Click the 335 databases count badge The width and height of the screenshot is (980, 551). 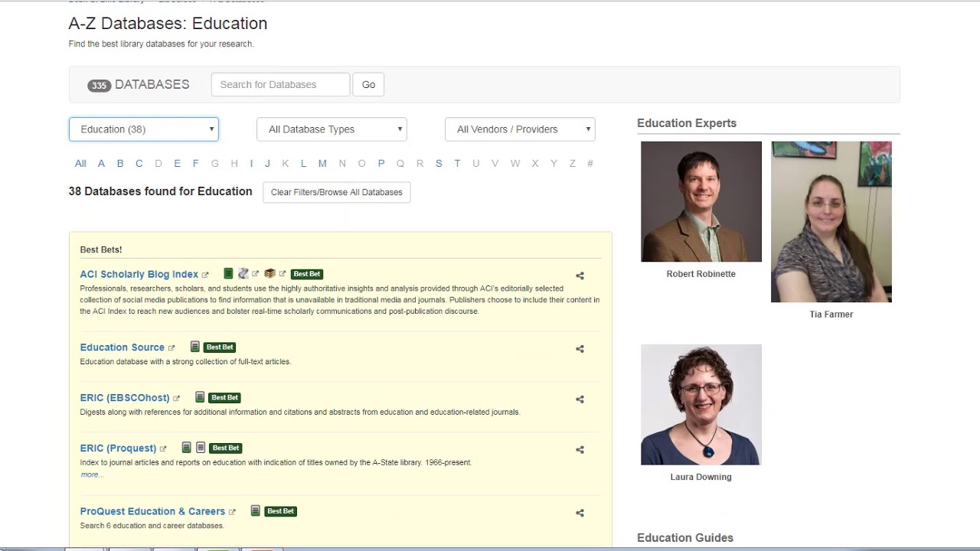(x=100, y=86)
